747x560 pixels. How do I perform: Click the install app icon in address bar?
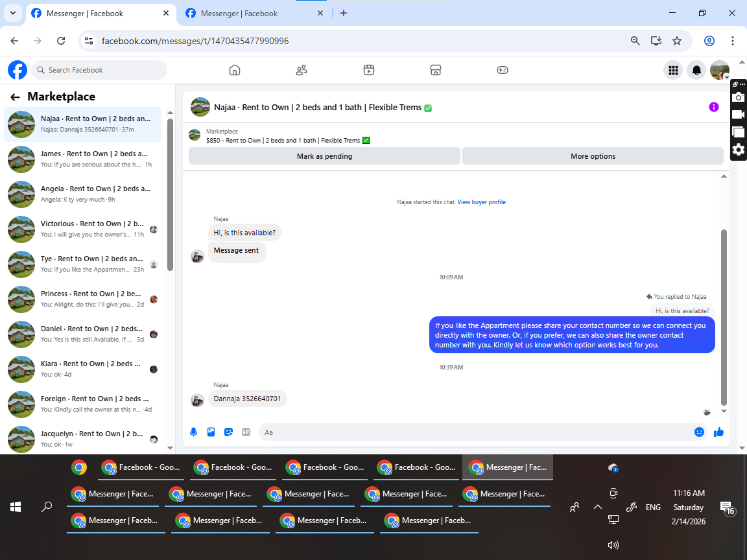(x=656, y=41)
